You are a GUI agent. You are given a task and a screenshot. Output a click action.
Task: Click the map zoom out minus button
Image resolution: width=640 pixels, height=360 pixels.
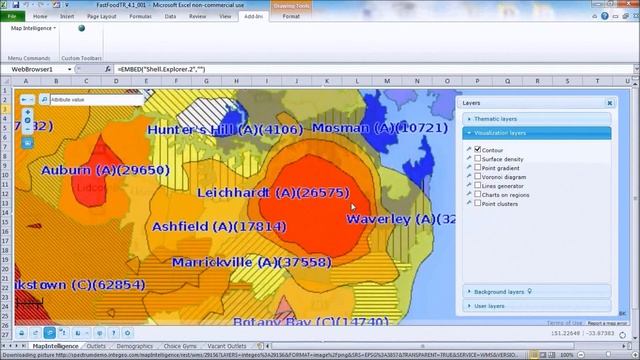(27, 129)
